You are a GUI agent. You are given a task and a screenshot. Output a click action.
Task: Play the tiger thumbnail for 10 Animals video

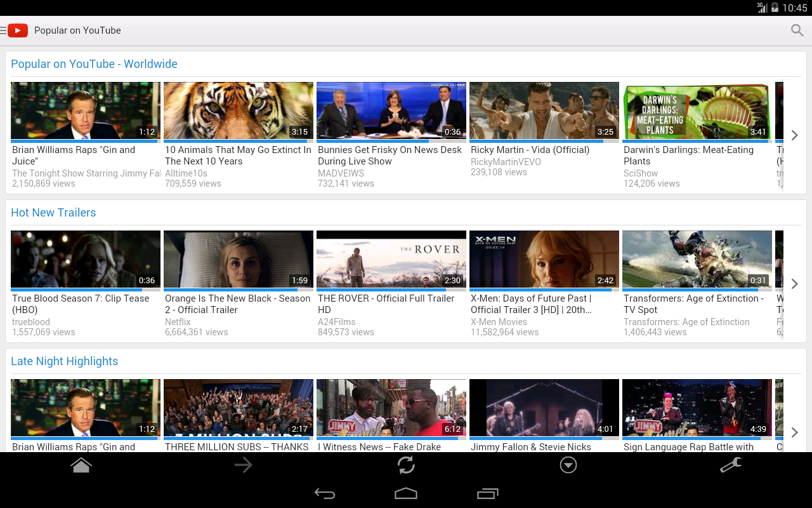point(239,111)
